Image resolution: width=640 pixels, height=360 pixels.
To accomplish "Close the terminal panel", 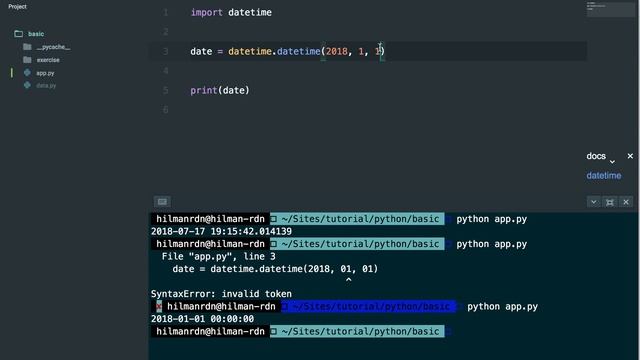I will tap(626, 202).
